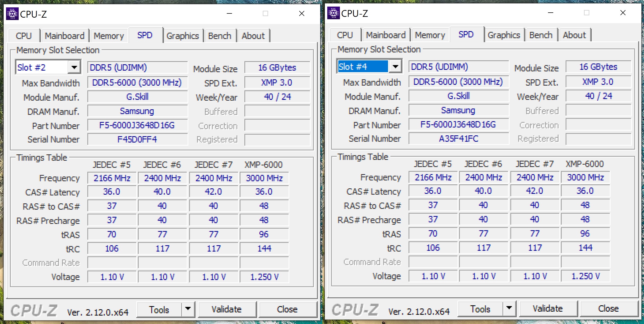Select the SPD tab in left window
The height and width of the screenshot is (324, 644).
(x=145, y=35)
